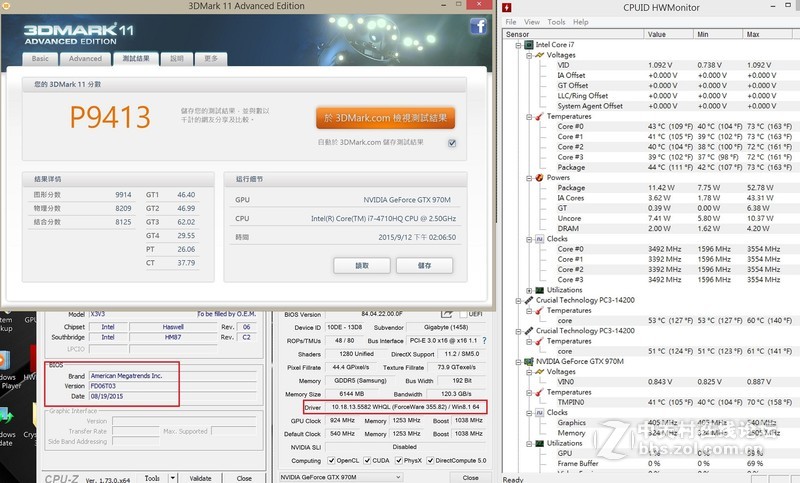Image resolution: width=800 pixels, height=483 pixels.
Task: Click the first Crucial Technology memory icon
Action: pos(529,300)
